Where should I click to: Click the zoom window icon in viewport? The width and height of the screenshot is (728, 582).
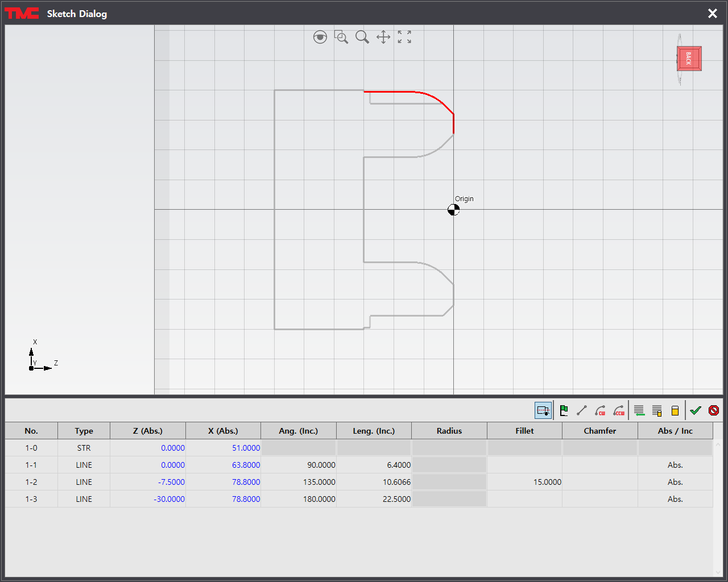(x=341, y=38)
